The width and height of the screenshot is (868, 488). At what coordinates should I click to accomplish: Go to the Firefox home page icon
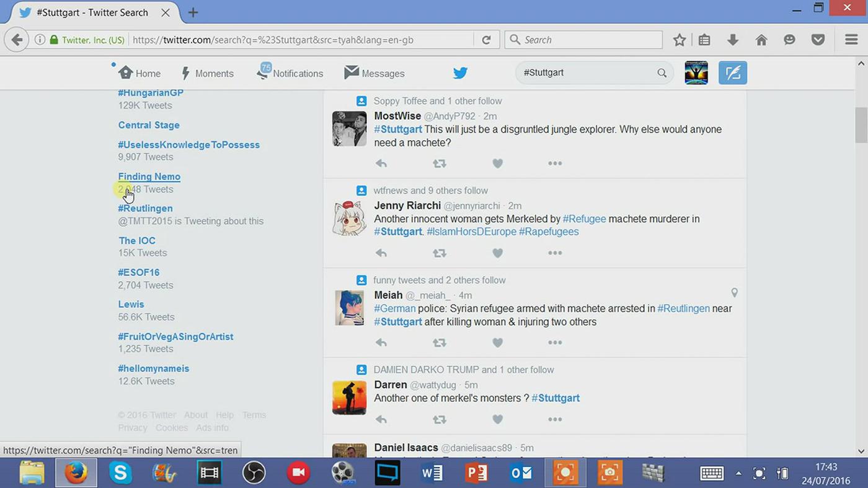coord(761,40)
